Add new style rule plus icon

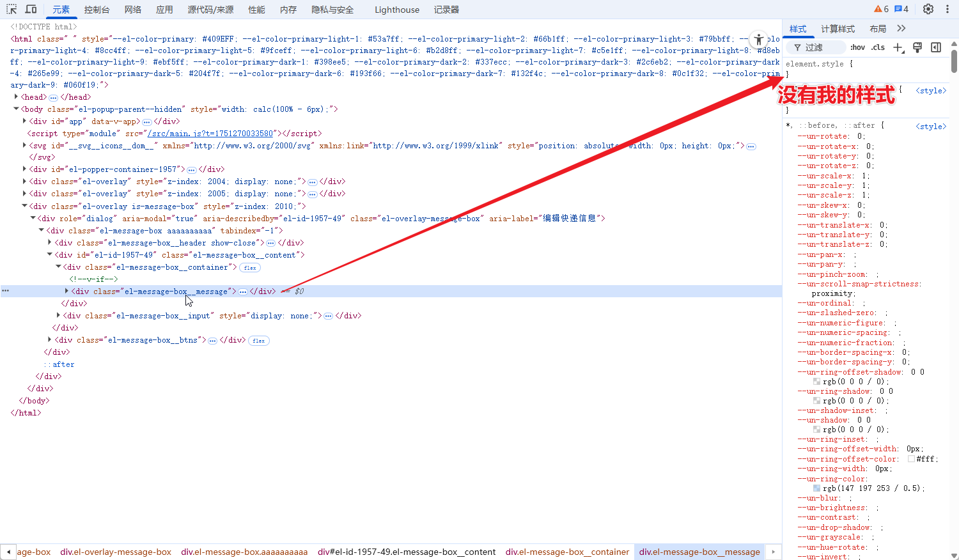(x=899, y=47)
